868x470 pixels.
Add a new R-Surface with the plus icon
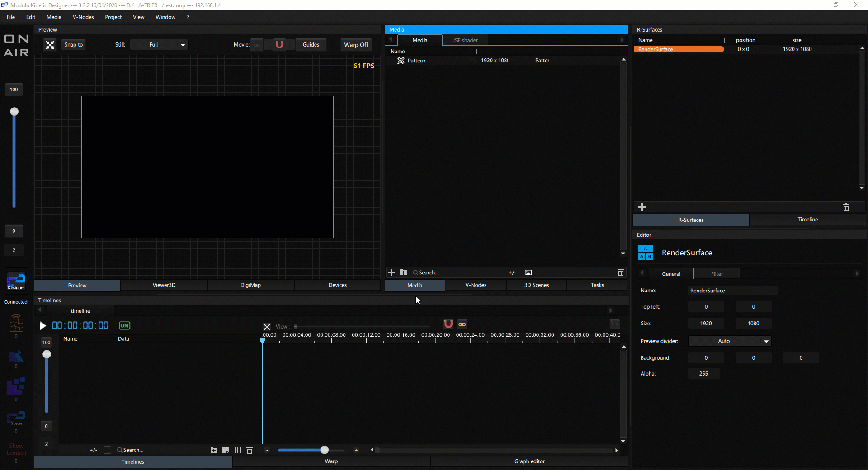point(642,207)
